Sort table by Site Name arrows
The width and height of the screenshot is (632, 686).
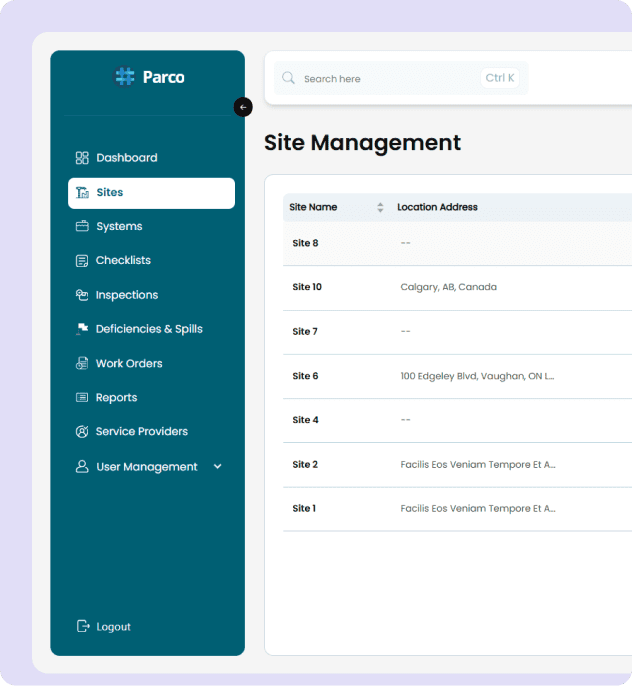pyautogui.click(x=380, y=207)
